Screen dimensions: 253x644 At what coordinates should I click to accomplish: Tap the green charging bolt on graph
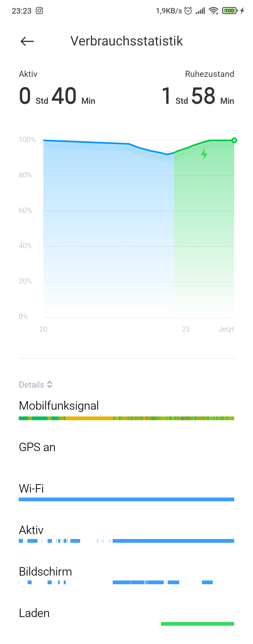[204, 154]
